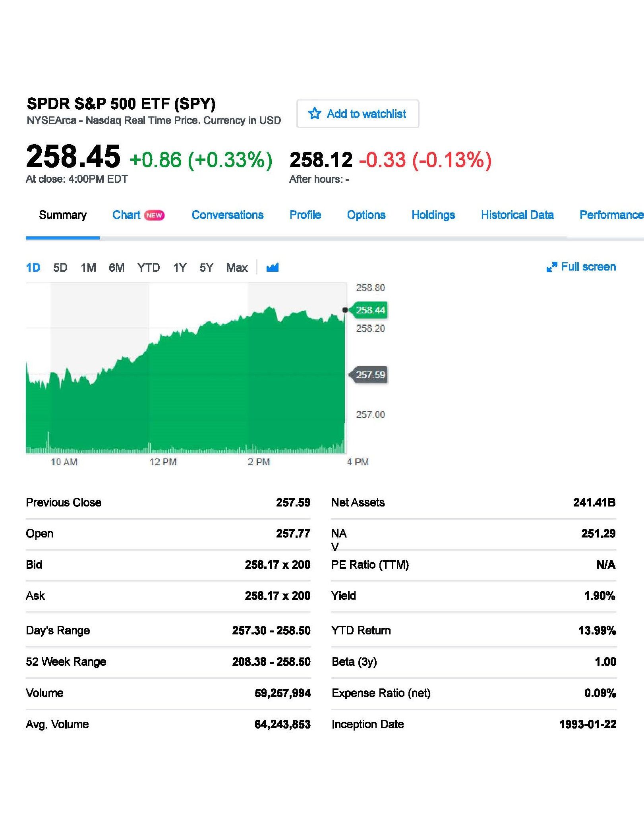View the Holdings tab
This screenshot has width=644, height=839.
pos(433,215)
